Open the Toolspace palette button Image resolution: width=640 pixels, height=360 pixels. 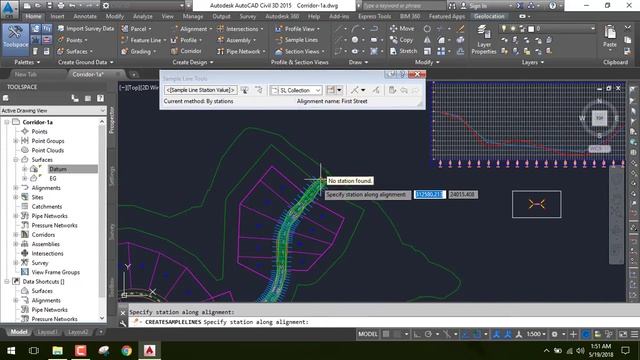click(16, 39)
